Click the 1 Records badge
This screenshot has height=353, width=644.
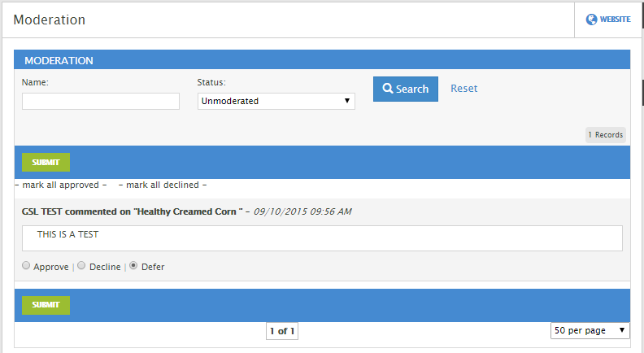(x=606, y=135)
